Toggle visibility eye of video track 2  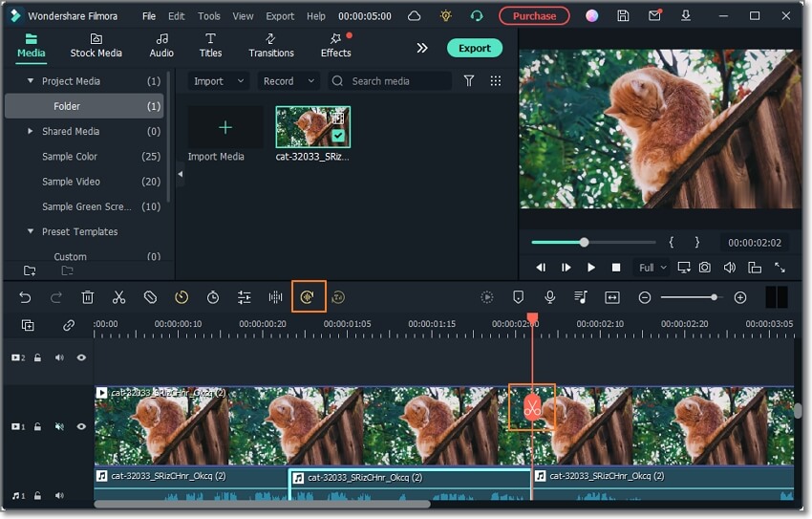click(81, 357)
